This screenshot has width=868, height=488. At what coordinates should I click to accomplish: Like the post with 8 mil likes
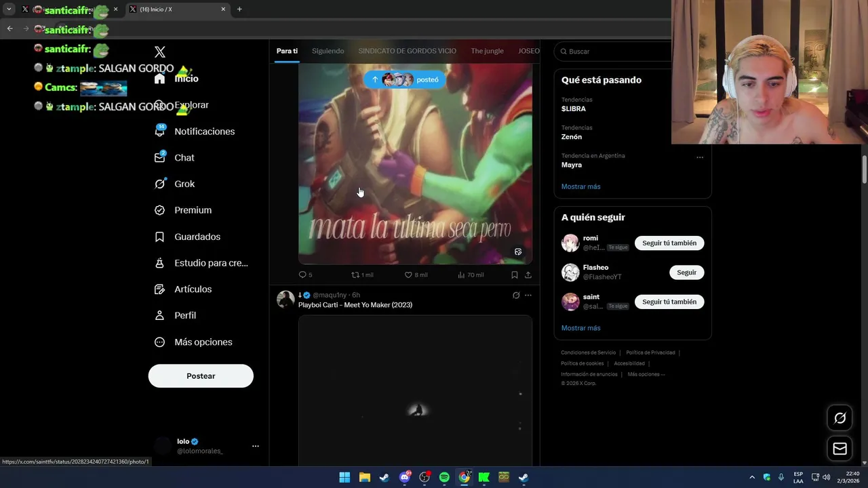tap(416, 274)
